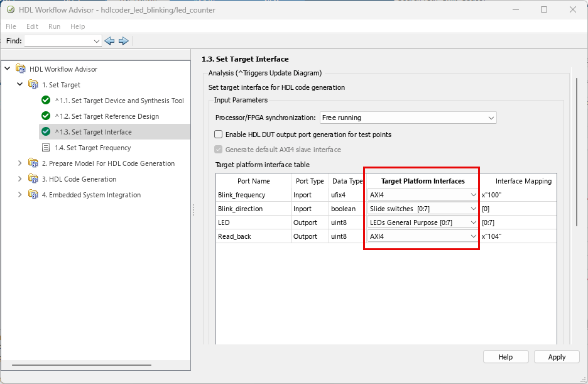Open LED target platform interface dropdown
The height and width of the screenshot is (384, 588).
(423, 222)
